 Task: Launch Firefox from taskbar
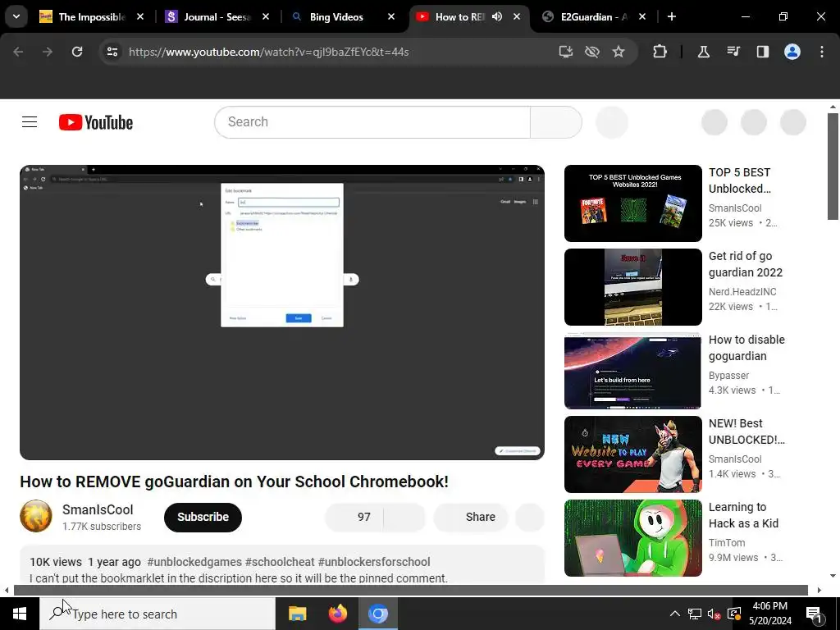[337, 614]
